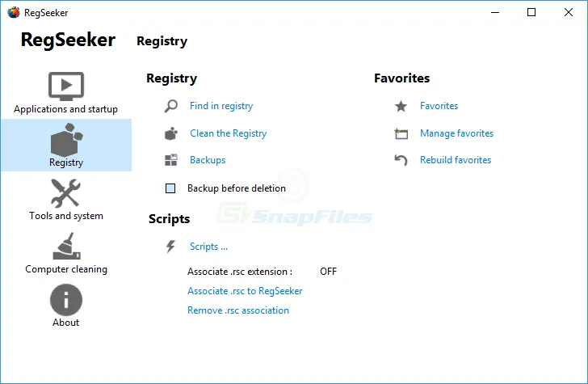Click the magnifier icon for Find in registry
588x384 pixels.
171,106
